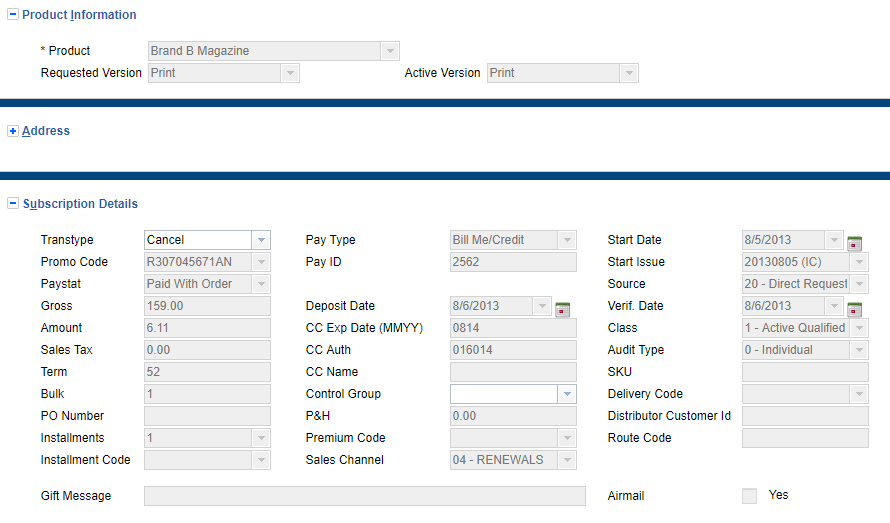Open the Control Group dropdown
Image resolution: width=890 pixels, height=523 pixels.
click(568, 394)
